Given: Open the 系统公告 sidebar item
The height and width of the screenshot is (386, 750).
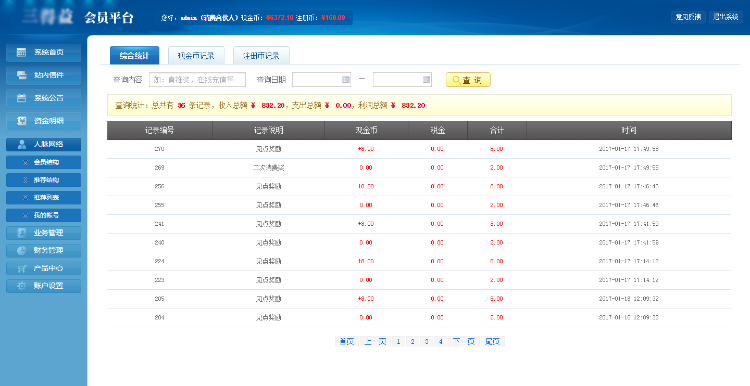Looking at the screenshot, I should [x=44, y=98].
